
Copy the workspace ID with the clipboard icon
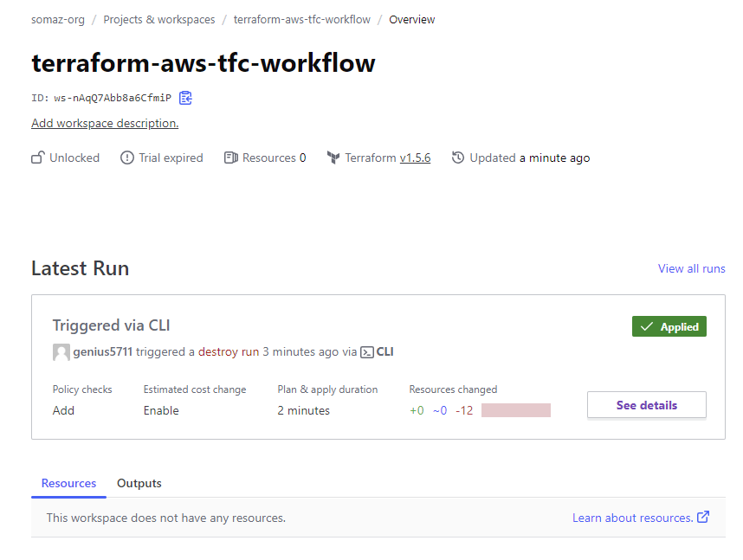185,98
